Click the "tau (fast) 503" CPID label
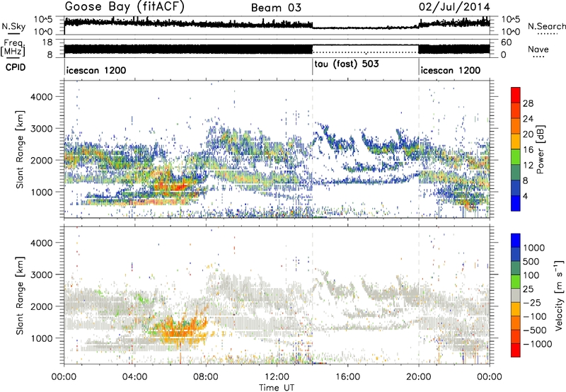The image size is (566, 392). (347, 64)
